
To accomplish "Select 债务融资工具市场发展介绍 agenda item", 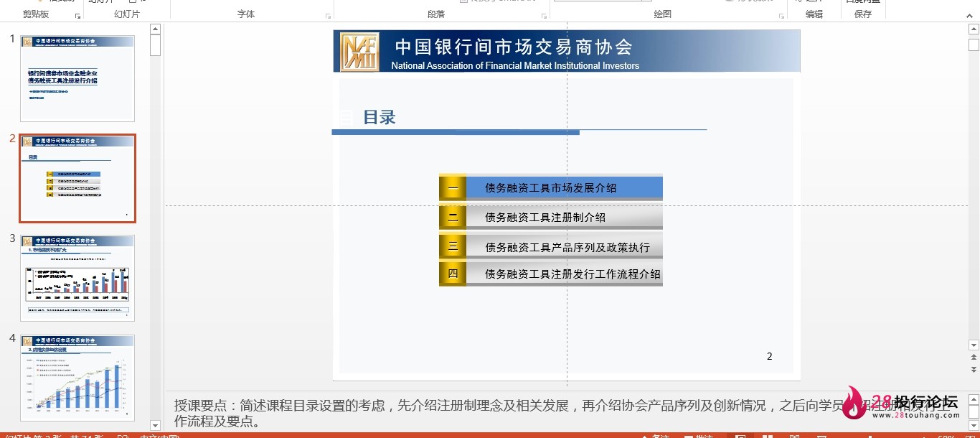I will pos(551,188).
